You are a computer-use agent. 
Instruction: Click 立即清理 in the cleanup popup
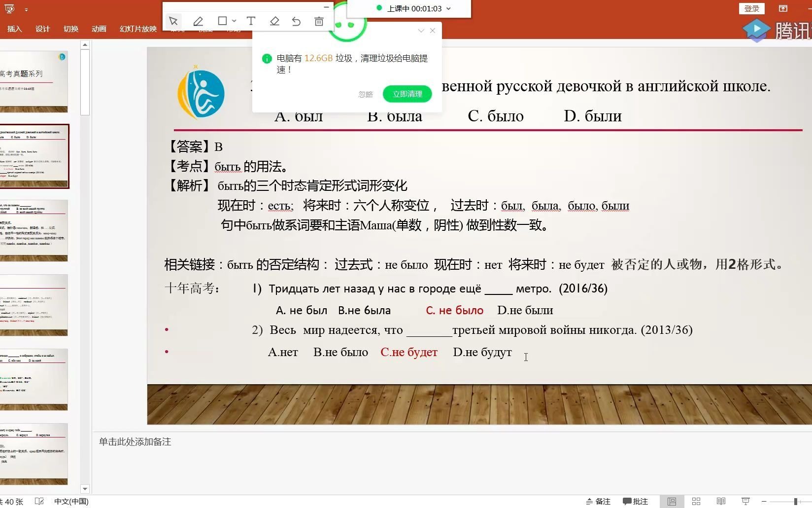(x=407, y=94)
